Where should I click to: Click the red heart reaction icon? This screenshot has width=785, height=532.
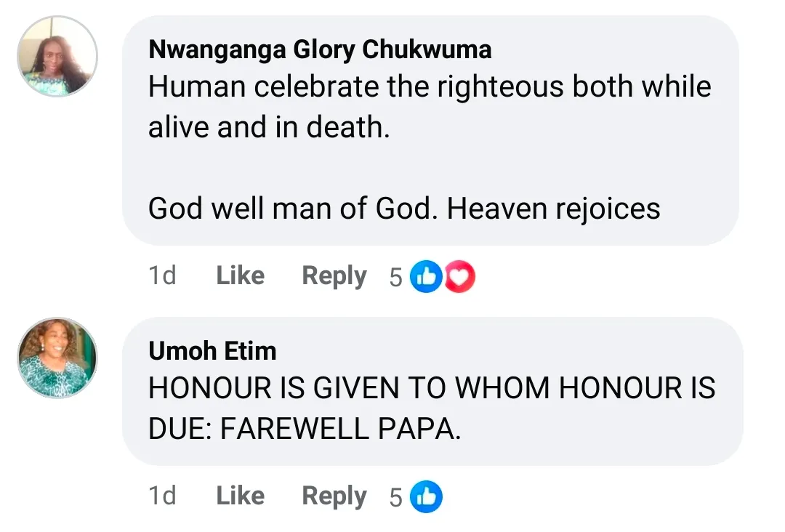point(459,277)
